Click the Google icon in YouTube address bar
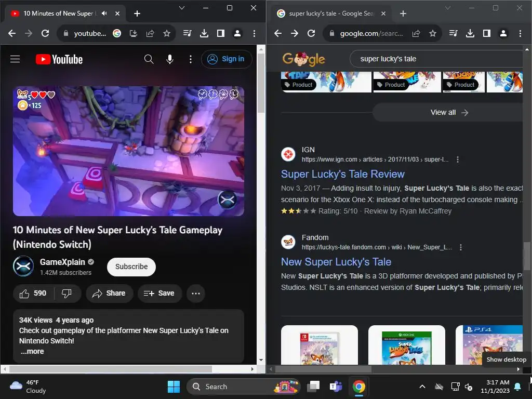532x399 pixels. coord(117,33)
